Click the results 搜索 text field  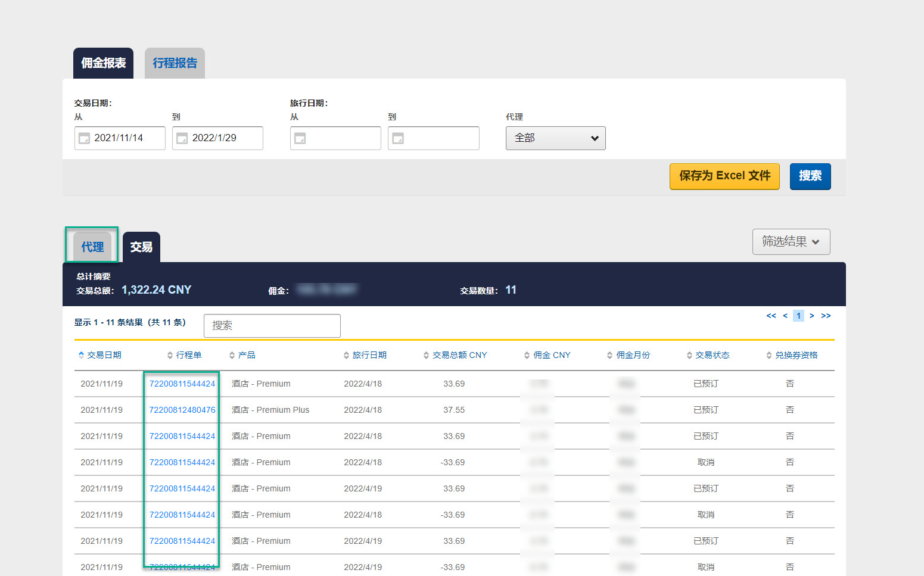point(272,326)
